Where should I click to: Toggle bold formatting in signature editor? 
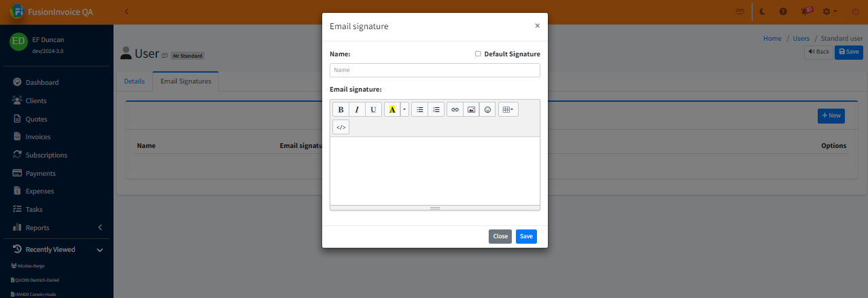point(341,109)
